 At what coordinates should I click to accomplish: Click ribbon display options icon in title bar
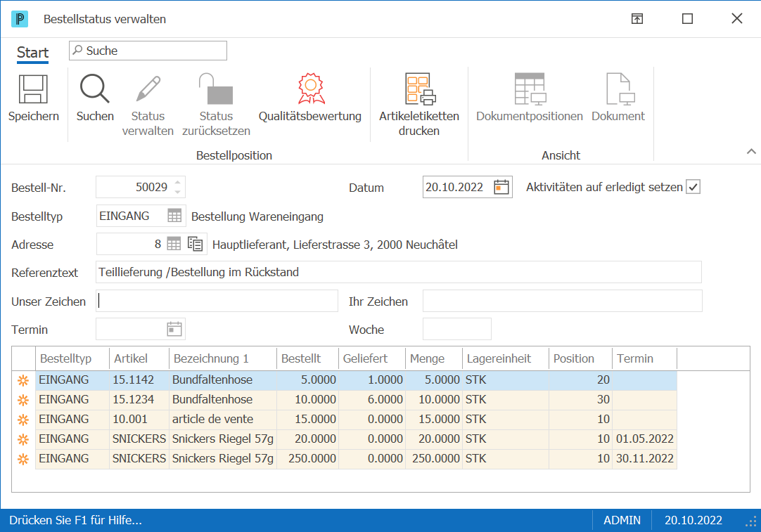click(637, 19)
